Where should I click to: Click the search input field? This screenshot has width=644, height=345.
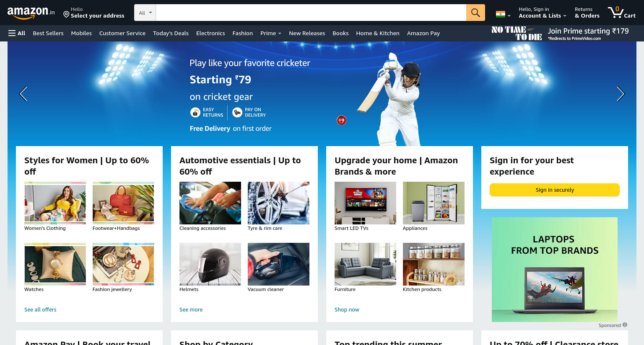(x=311, y=13)
